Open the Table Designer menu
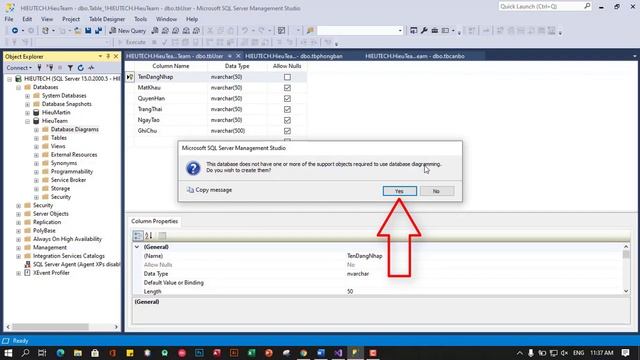This screenshot has width=640, height=360. click(107, 19)
